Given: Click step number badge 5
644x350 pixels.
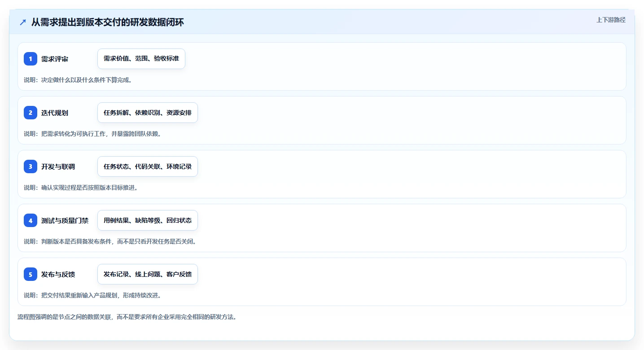Looking at the screenshot, I should click(31, 274).
